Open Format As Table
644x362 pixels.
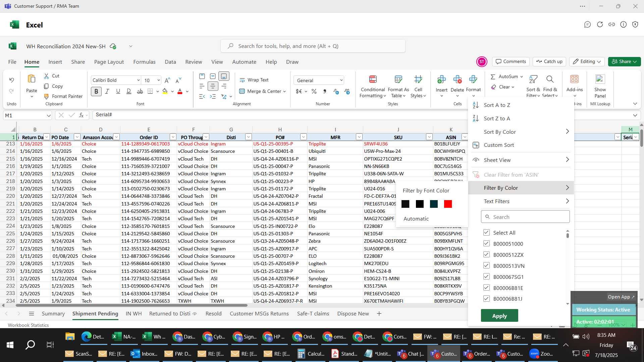[x=398, y=86]
